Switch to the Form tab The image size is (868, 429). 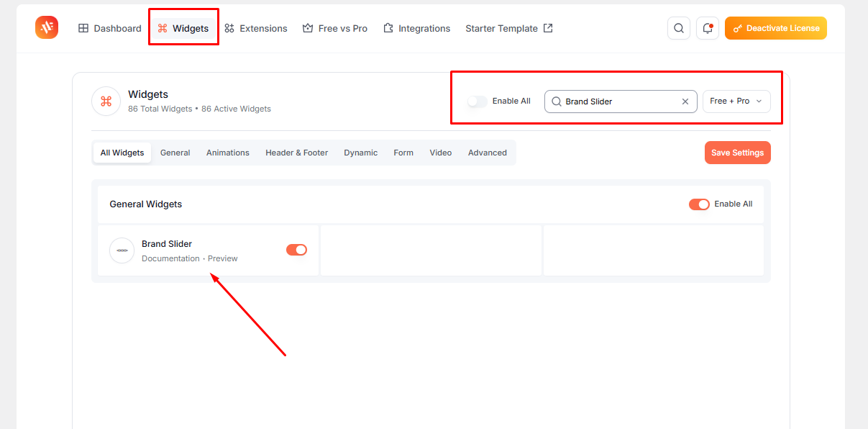[403, 153]
